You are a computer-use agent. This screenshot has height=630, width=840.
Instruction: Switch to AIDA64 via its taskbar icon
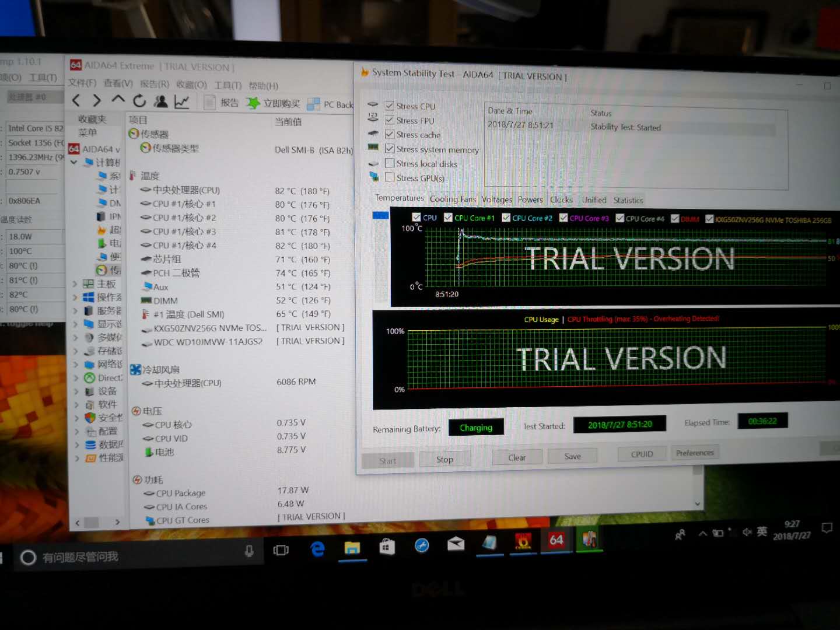click(x=556, y=540)
